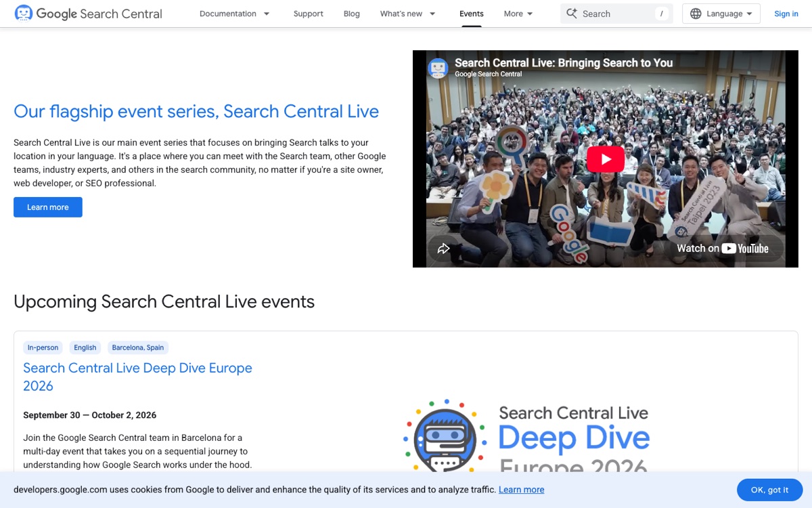
Task: Select the Events tab
Action: pyautogui.click(x=472, y=14)
